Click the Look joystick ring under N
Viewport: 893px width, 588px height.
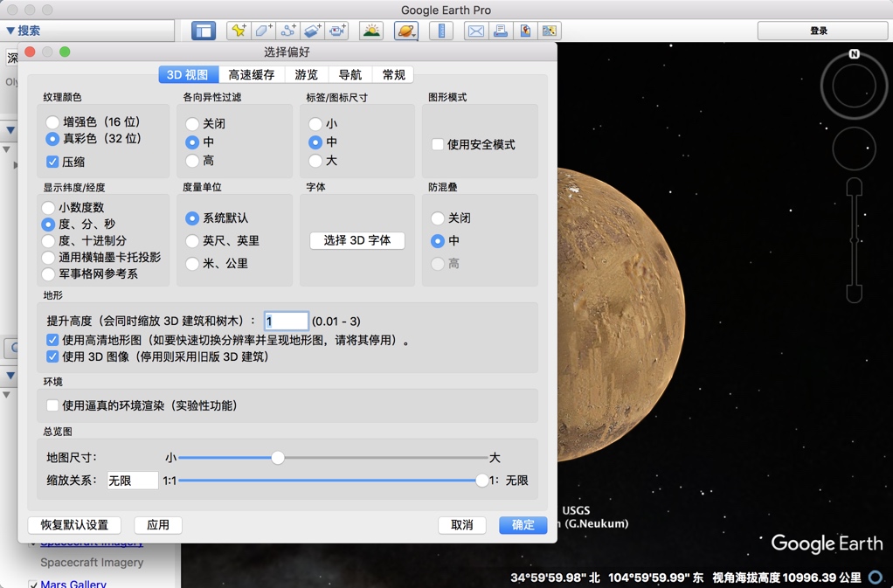pos(854,86)
